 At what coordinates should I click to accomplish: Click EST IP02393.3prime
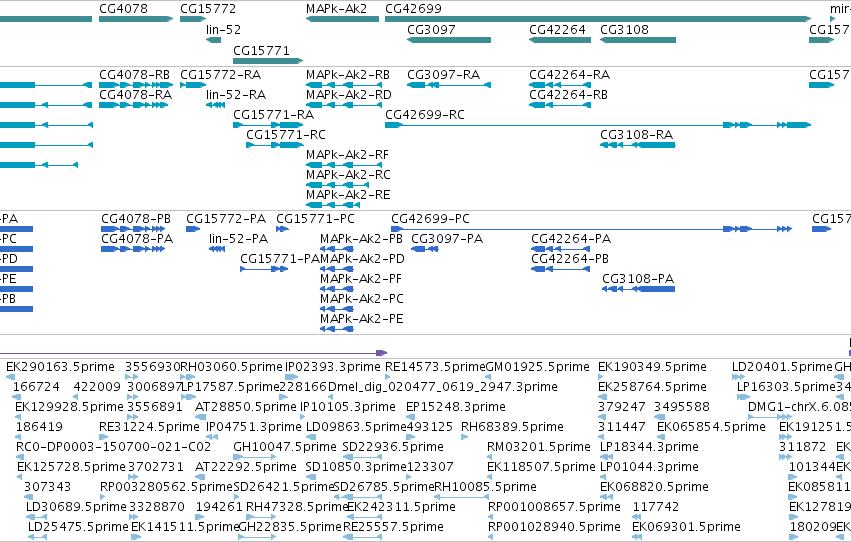333,367
